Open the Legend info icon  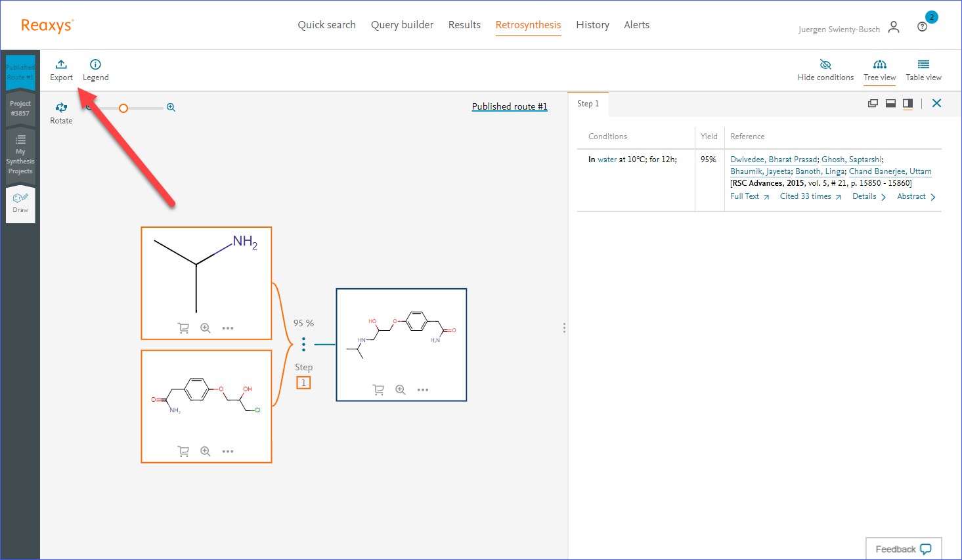pyautogui.click(x=95, y=64)
